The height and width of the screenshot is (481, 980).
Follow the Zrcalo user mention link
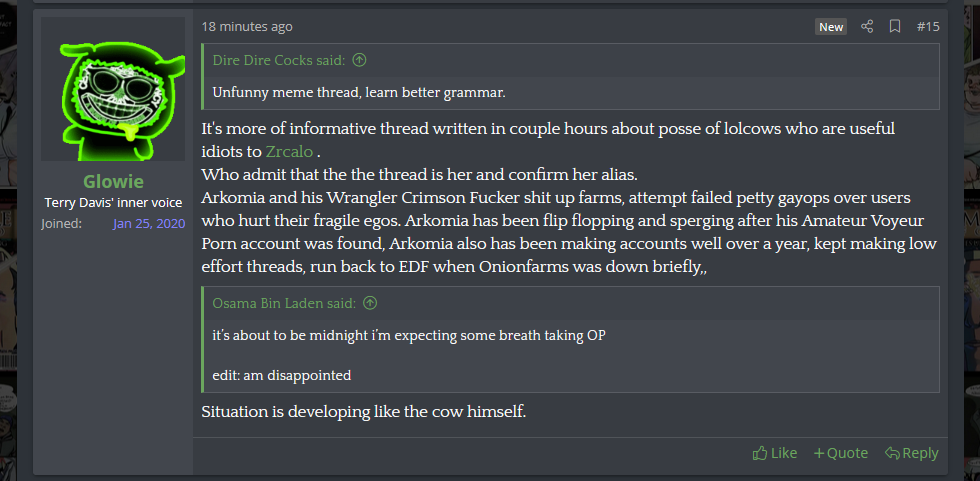tap(290, 151)
